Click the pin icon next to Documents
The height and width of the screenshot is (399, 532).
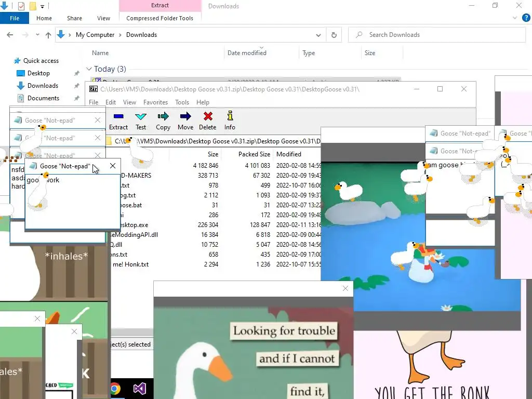pos(77,98)
